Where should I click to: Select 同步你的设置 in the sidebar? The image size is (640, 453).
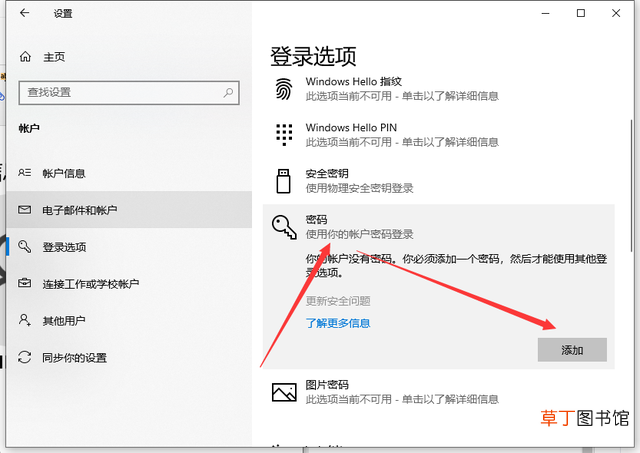point(129,358)
